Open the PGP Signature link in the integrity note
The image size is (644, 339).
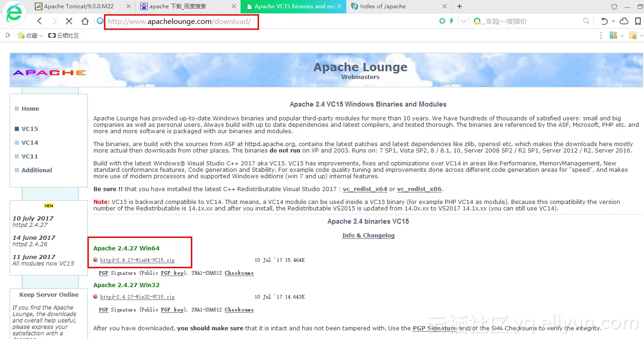(x=435, y=328)
